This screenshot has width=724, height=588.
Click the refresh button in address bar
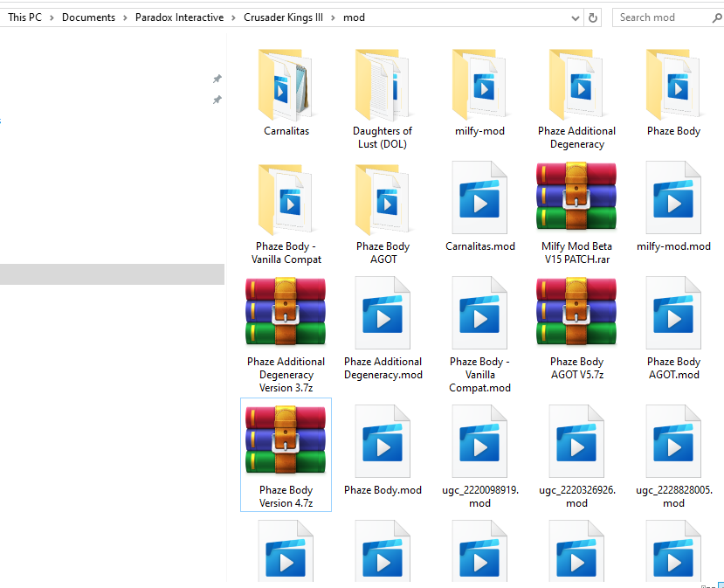(x=593, y=17)
